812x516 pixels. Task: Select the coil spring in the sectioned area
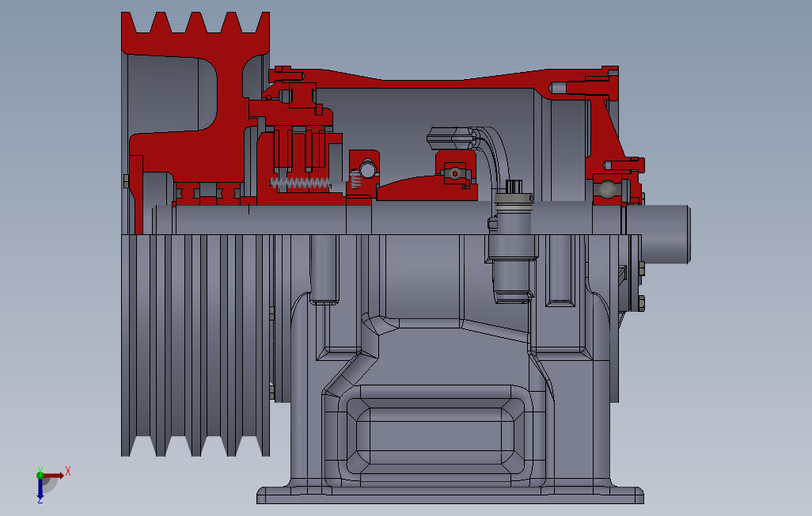pyautogui.click(x=301, y=183)
